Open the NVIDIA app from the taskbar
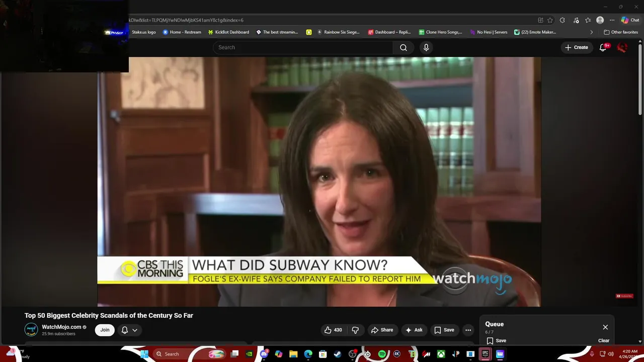Viewport: 644px width, 362px height. point(249,354)
